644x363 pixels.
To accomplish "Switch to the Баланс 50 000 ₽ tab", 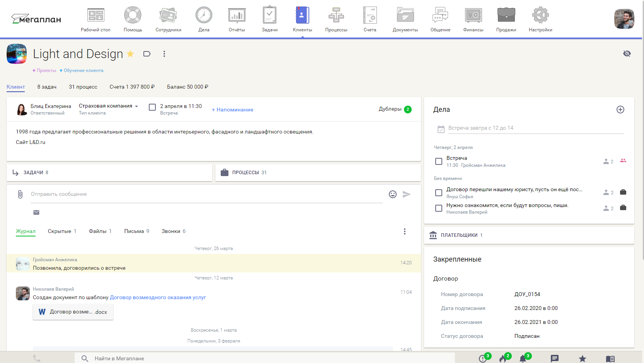I will point(187,87).
